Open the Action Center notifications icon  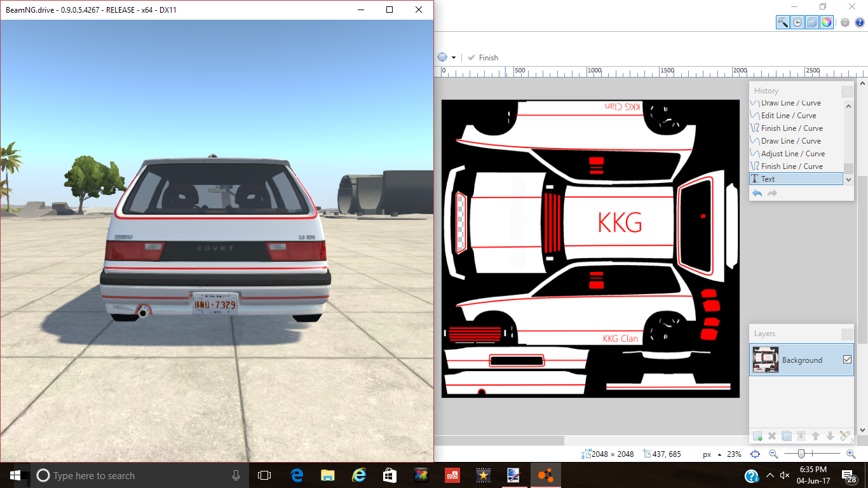click(848, 475)
